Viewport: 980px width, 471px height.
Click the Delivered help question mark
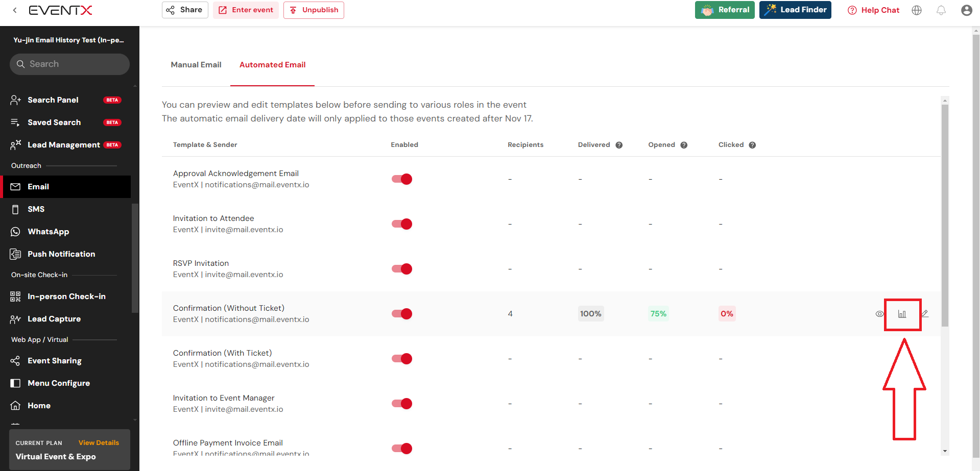(x=619, y=145)
